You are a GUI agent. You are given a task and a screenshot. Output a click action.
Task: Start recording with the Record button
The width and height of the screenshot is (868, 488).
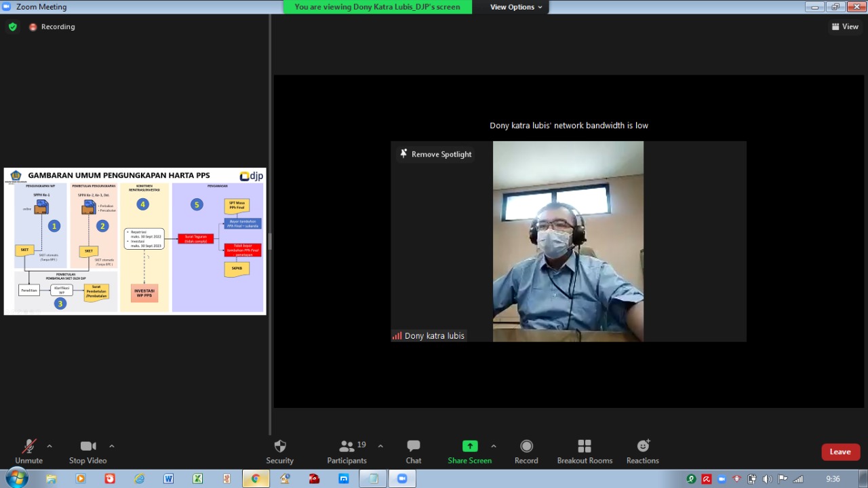coord(526,451)
